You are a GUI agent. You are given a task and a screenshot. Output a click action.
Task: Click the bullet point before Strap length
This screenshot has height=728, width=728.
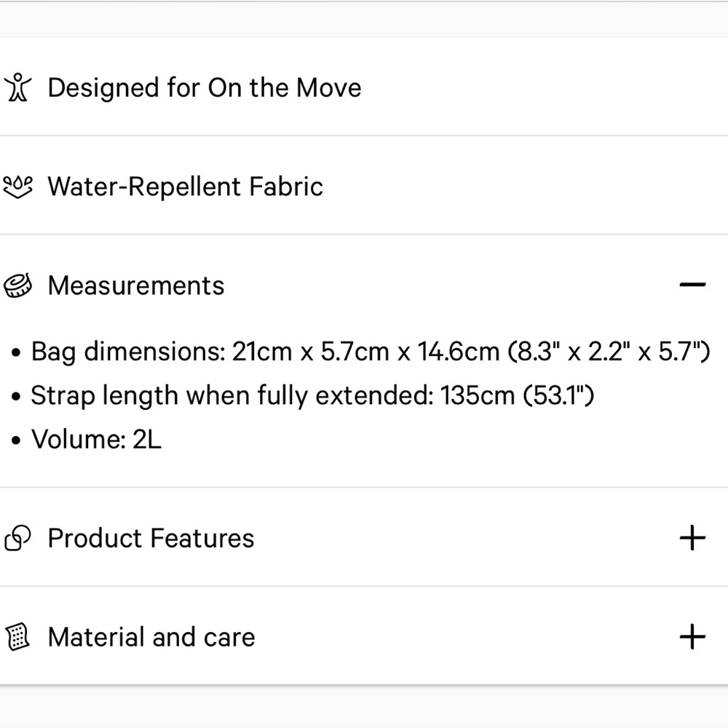click(17, 397)
